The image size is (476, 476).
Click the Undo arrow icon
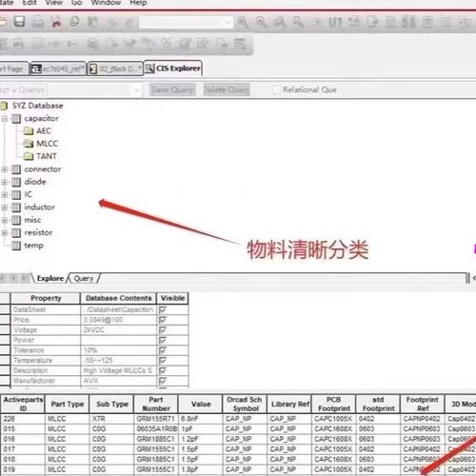(x=111, y=22)
